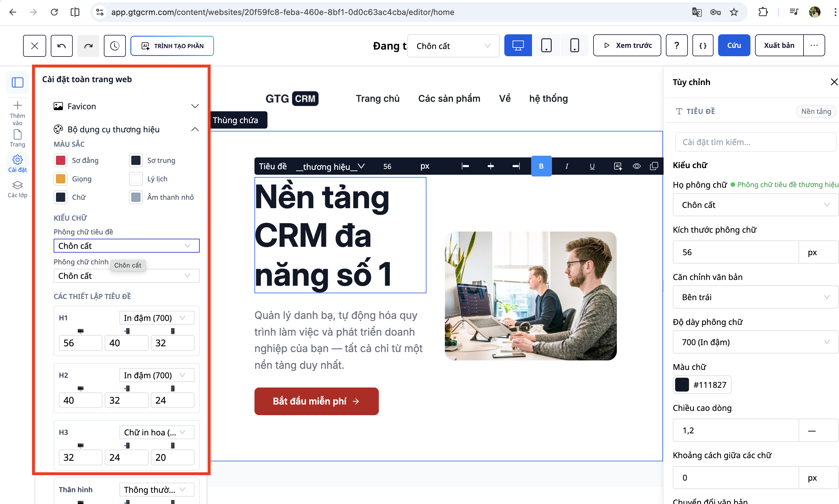This screenshot has height=504, width=839.
Task: Switch to mobile phone preview
Action: click(x=574, y=46)
